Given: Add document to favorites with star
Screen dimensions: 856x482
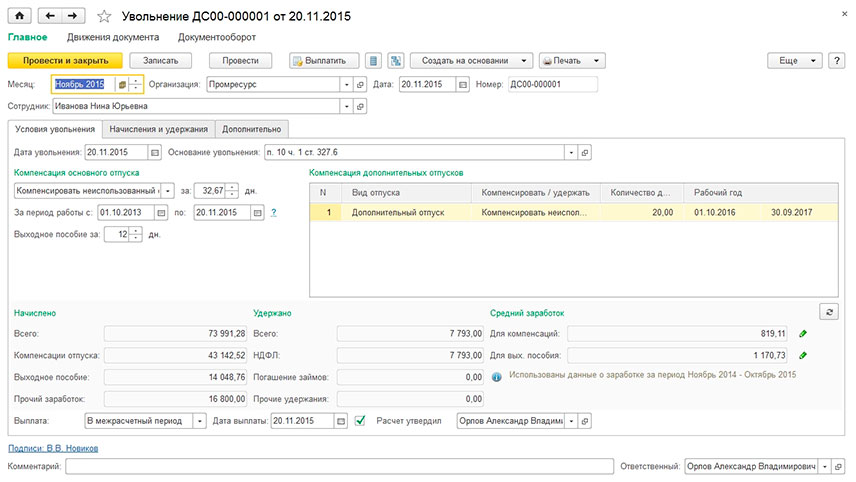Looking at the screenshot, I should point(104,16).
